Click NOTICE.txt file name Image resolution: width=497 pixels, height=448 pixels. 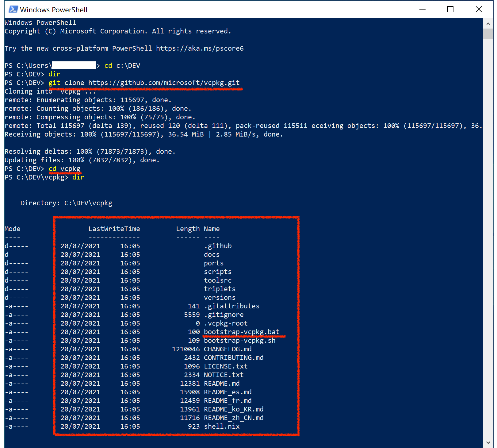(x=224, y=375)
